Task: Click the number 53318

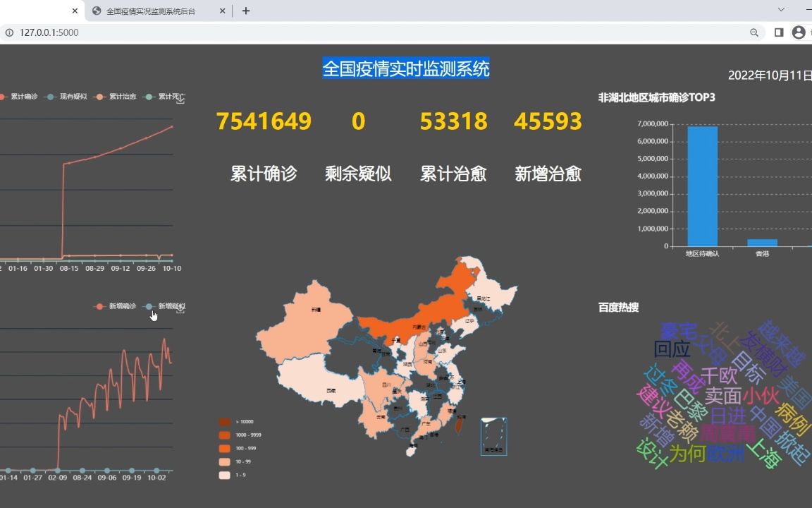Action: point(454,121)
